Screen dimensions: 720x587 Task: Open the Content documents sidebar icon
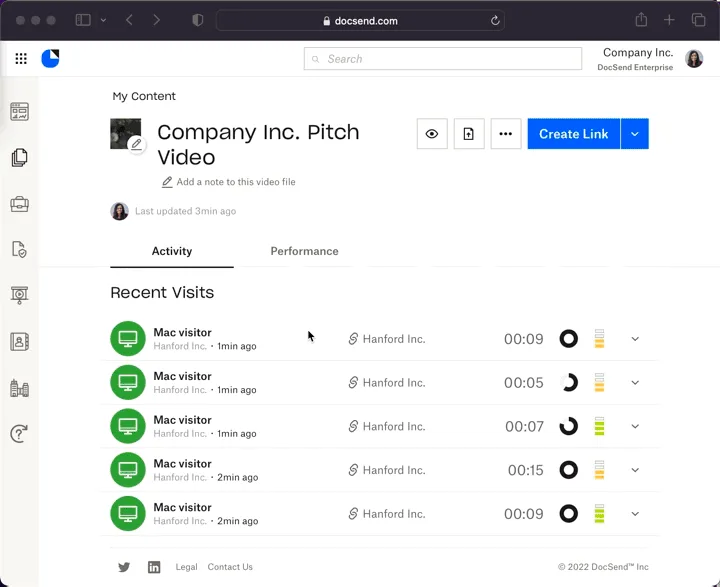(19, 158)
